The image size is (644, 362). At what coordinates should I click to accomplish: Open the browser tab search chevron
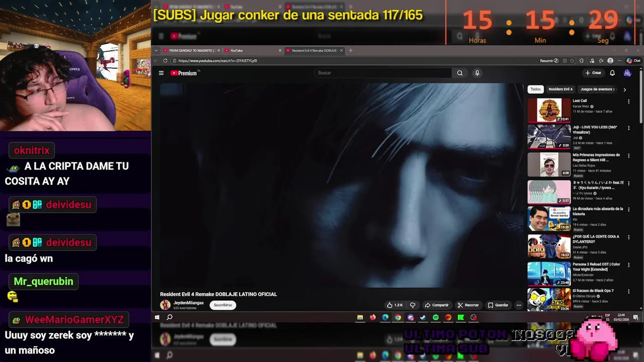(x=156, y=50)
